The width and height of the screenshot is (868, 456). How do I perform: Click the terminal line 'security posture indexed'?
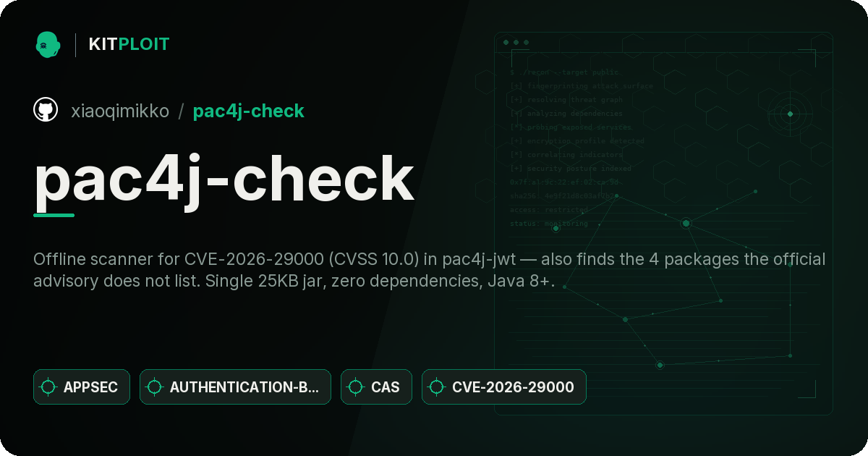point(571,169)
